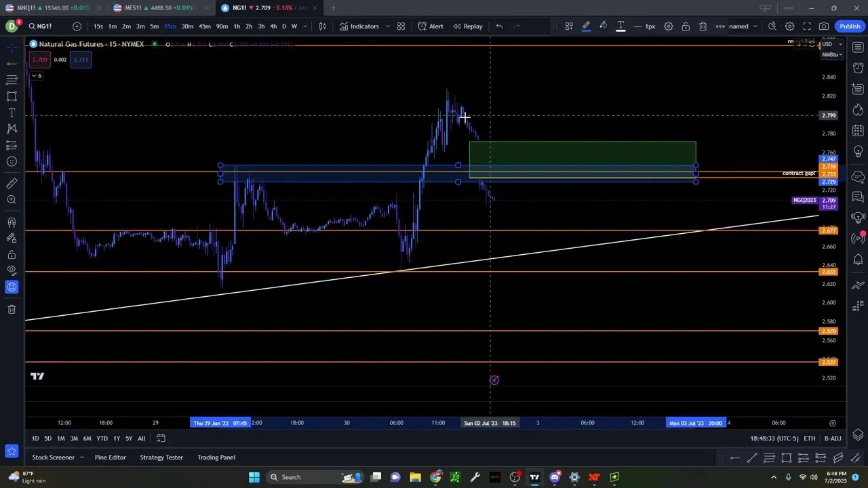The image size is (868, 488).
Task: Start bar Replay mode
Action: [x=468, y=26]
